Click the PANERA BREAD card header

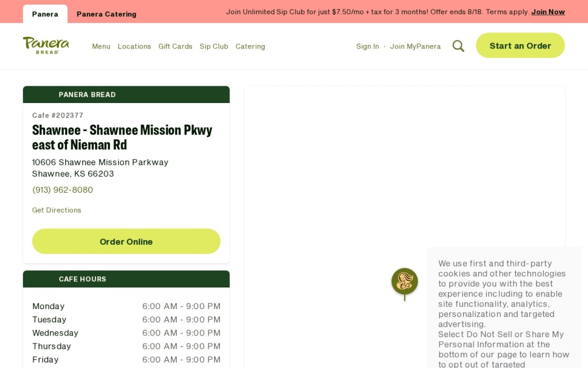(126, 95)
